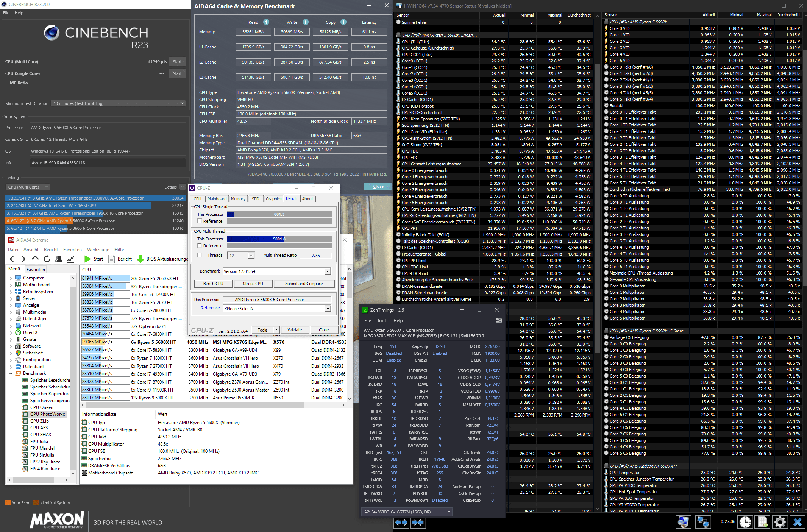Viewport: 807px width, 532px height.
Task: Enable the Single Thread Reference checkbox
Action: [200, 221]
